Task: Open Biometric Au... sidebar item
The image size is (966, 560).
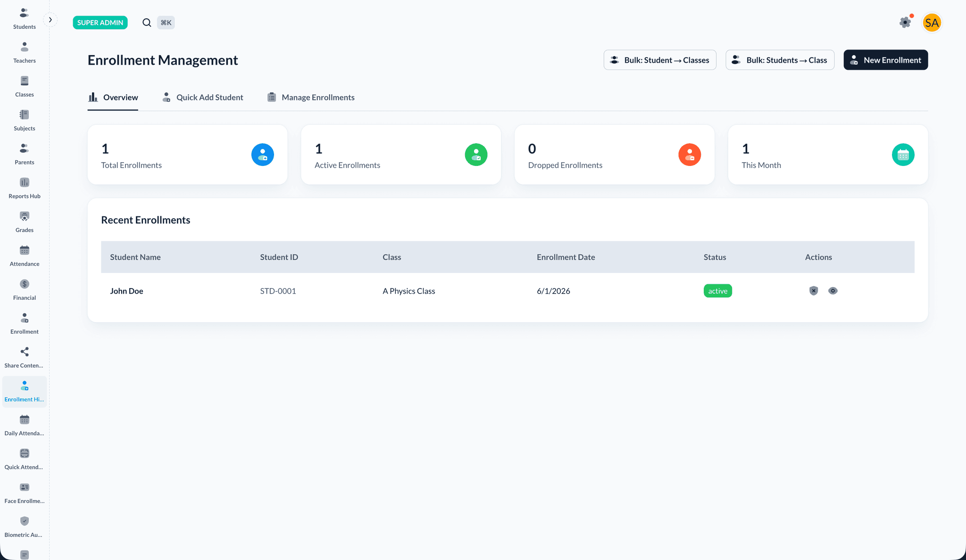Action: coord(25,527)
